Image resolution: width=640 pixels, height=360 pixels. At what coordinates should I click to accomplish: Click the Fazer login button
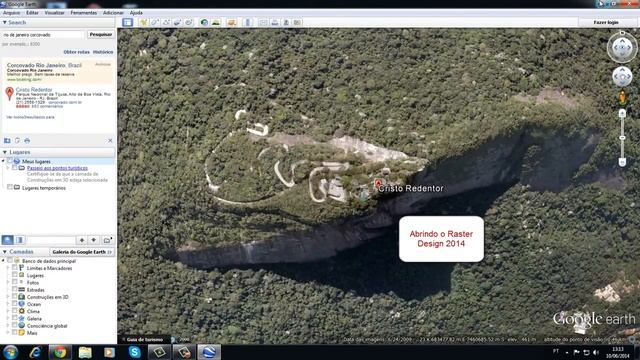[606, 22]
